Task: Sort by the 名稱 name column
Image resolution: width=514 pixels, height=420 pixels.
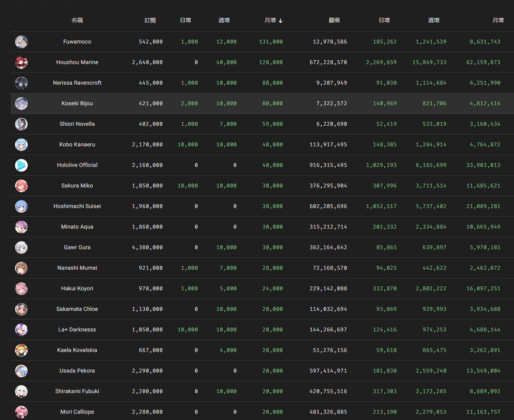Action: tap(77, 20)
